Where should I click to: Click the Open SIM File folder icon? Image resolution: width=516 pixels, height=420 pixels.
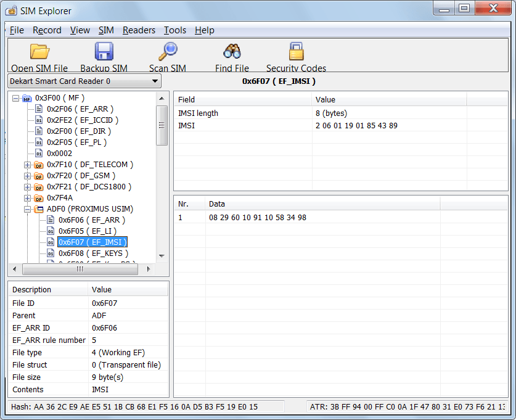tap(39, 51)
